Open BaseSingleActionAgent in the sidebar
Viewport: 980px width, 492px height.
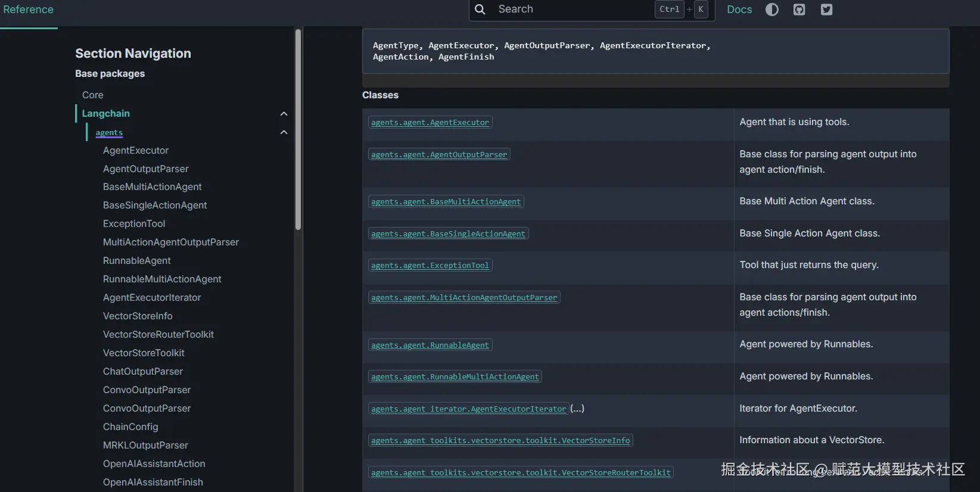155,205
